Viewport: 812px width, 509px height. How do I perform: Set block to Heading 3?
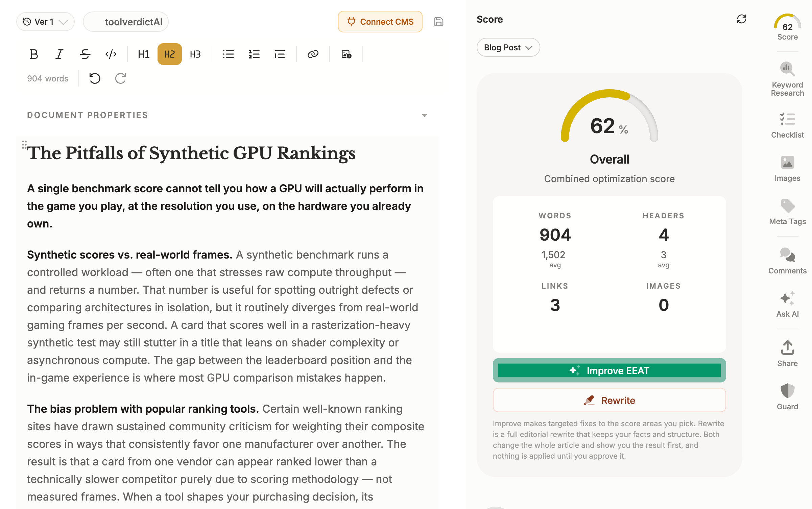pyautogui.click(x=195, y=54)
